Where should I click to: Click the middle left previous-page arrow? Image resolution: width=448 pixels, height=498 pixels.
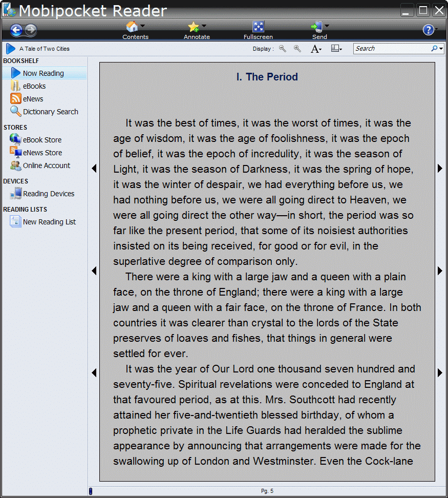(x=94, y=271)
